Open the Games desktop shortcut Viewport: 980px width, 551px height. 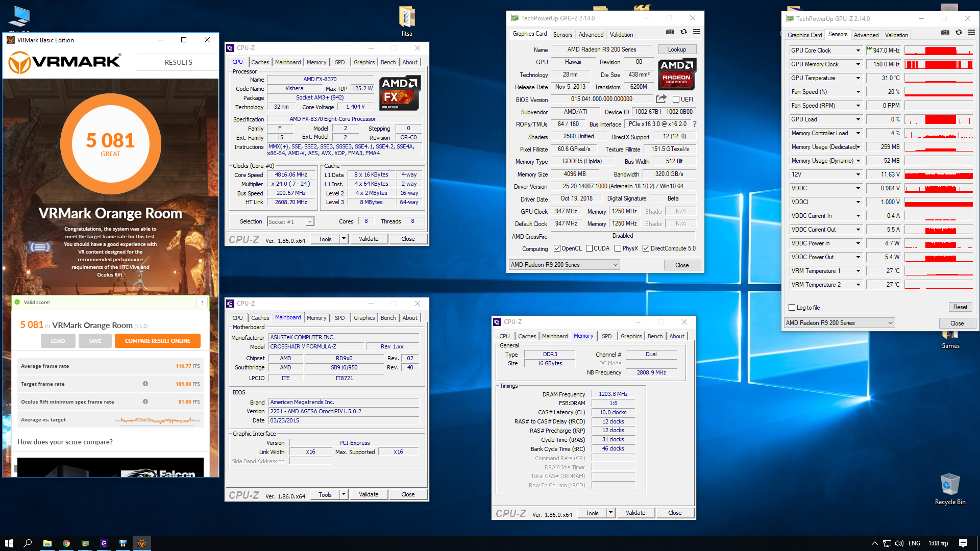tap(950, 340)
